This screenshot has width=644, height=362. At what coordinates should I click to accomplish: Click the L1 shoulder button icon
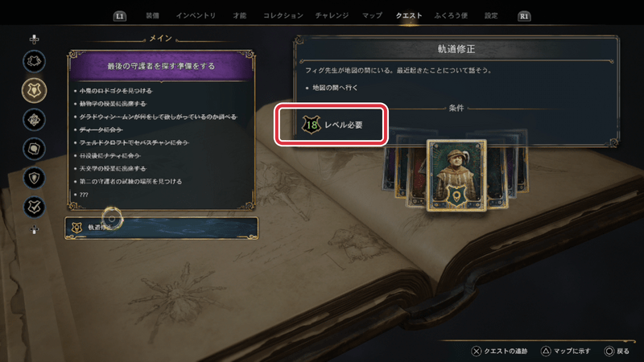coord(119,16)
